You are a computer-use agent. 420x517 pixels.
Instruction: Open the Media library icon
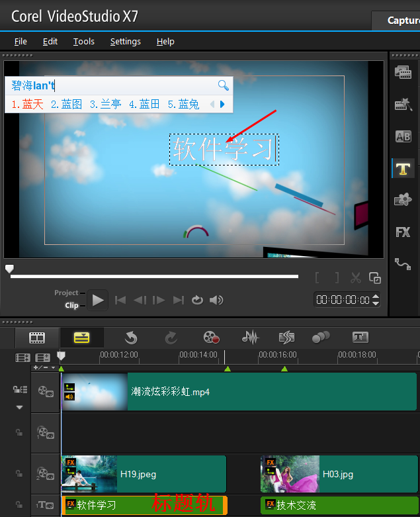tap(403, 72)
